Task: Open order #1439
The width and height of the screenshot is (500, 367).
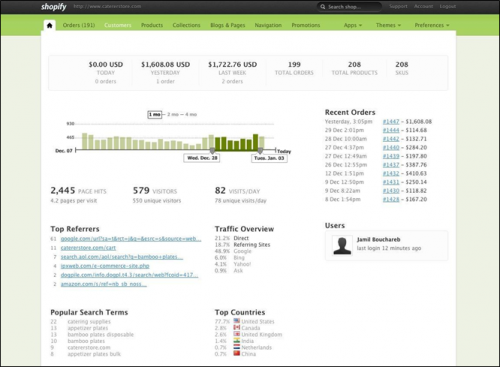Action: pos(391,156)
